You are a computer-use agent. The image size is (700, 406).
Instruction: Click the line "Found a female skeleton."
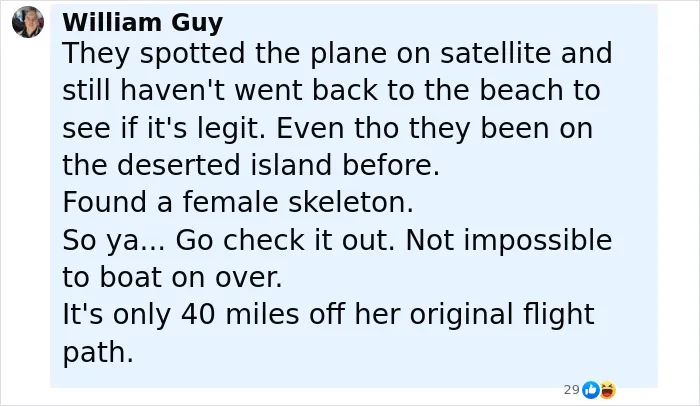click(x=238, y=202)
